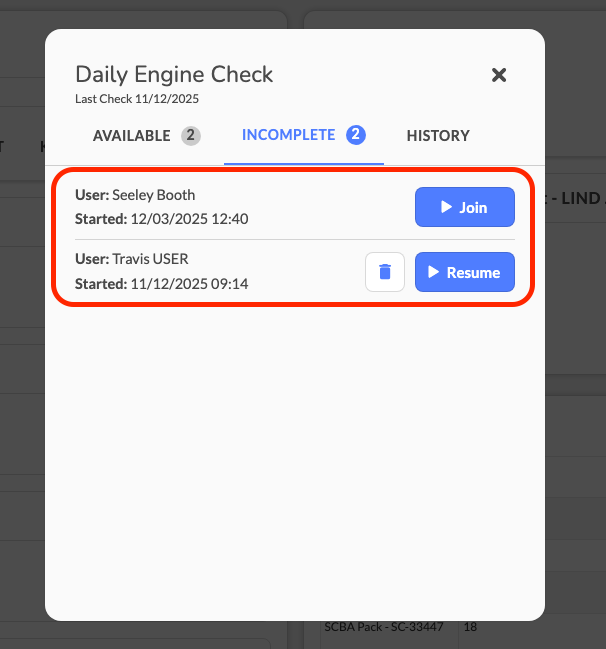Click the gray count badge beside Available
This screenshot has width=606, height=649.
(x=190, y=136)
